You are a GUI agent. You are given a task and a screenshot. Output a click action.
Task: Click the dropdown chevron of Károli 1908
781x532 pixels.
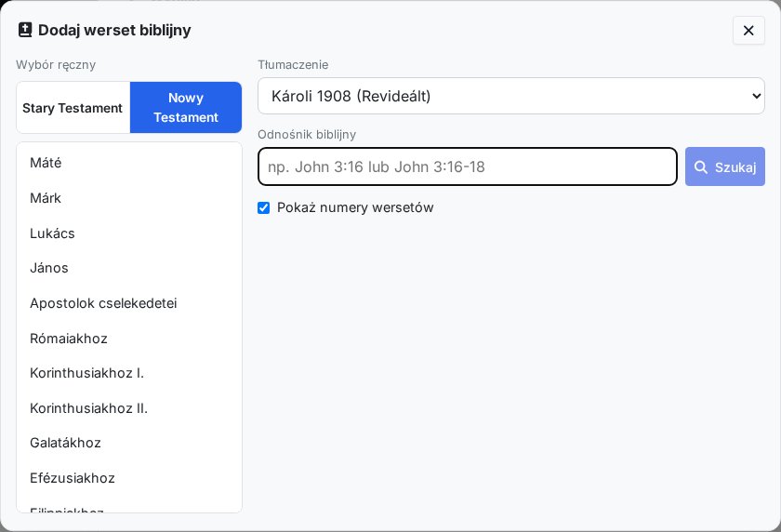click(x=756, y=96)
